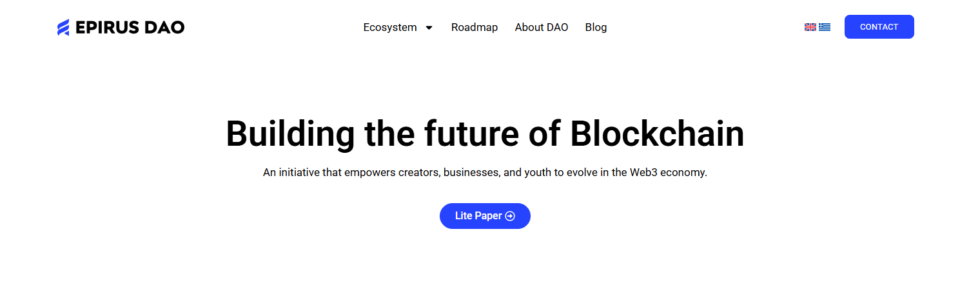The height and width of the screenshot is (296, 980).
Task: Click the word "Blockchain" in the headline
Action: (x=657, y=133)
